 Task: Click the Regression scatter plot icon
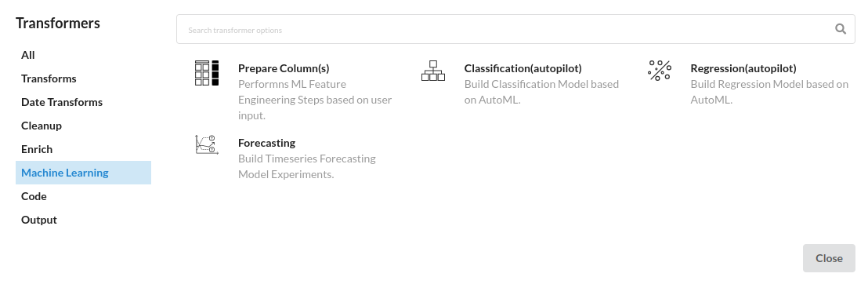coord(660,71)
